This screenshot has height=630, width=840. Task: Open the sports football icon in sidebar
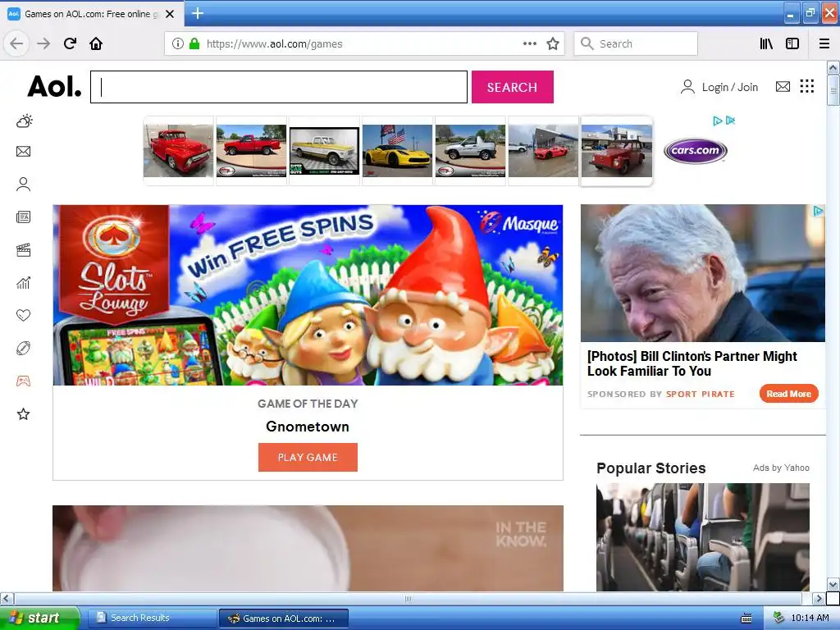24,348
